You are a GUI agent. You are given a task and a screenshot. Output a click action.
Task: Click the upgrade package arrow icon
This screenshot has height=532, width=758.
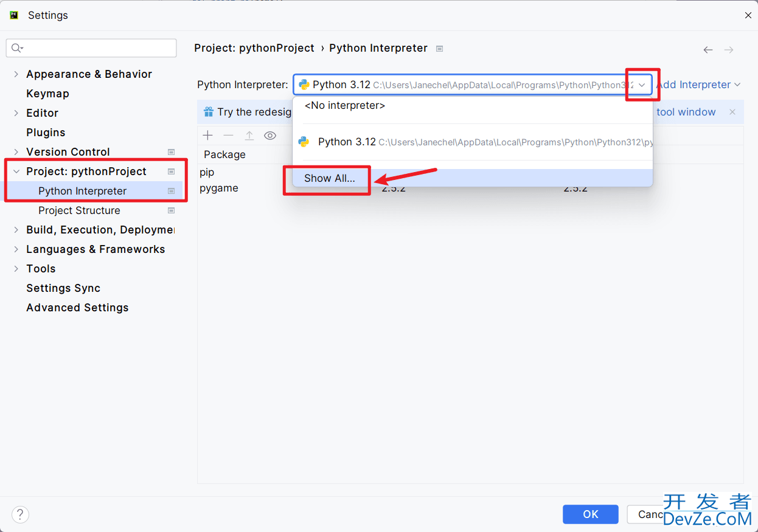(249, 136)
